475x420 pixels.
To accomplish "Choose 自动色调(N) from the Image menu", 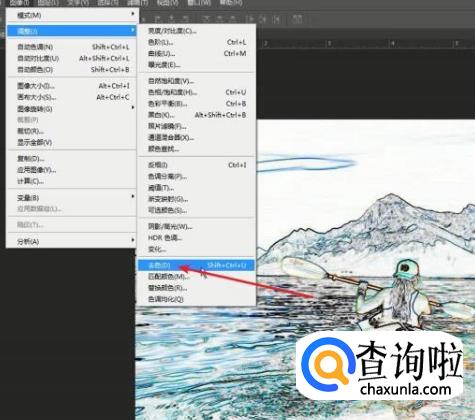I will pos(71,47).
